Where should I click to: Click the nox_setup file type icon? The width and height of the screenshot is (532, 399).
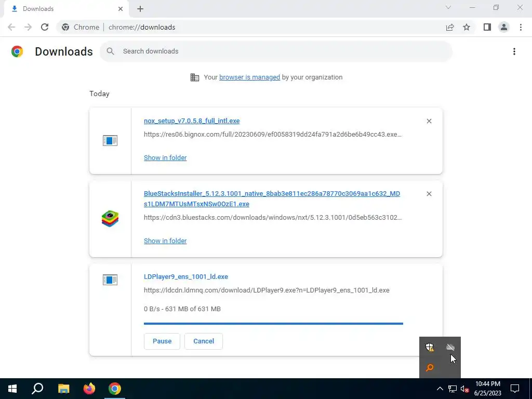tap(110, 140)
